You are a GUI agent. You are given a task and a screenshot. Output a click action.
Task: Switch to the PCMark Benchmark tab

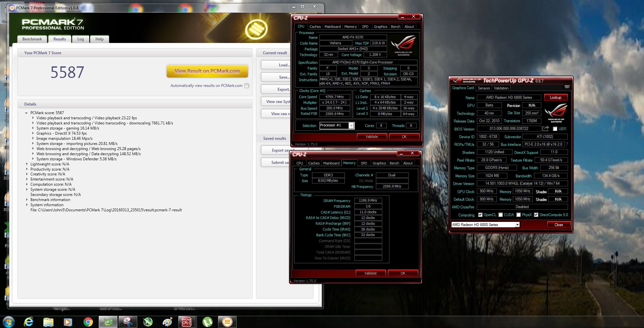point(32,39)
